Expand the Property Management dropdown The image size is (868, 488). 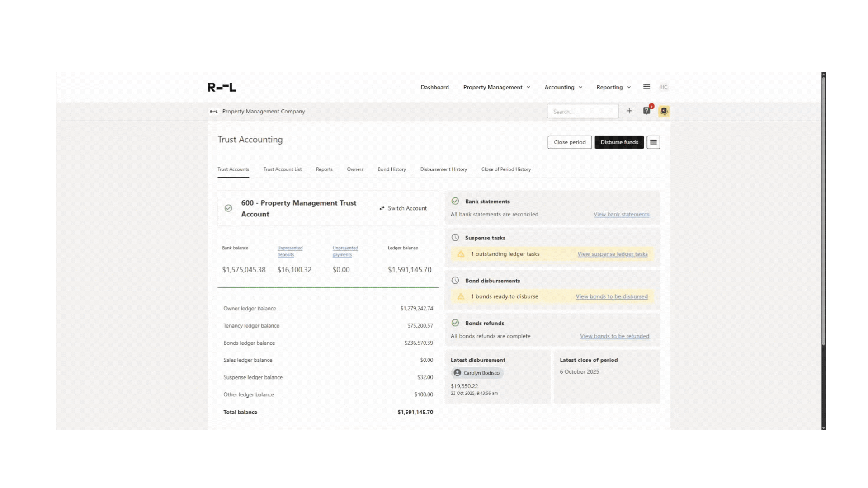click(496, 87)
